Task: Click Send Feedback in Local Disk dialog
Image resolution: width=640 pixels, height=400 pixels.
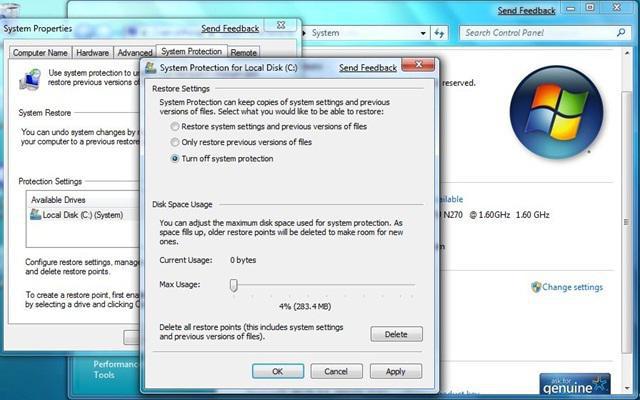Action: [x=368, y=68]
